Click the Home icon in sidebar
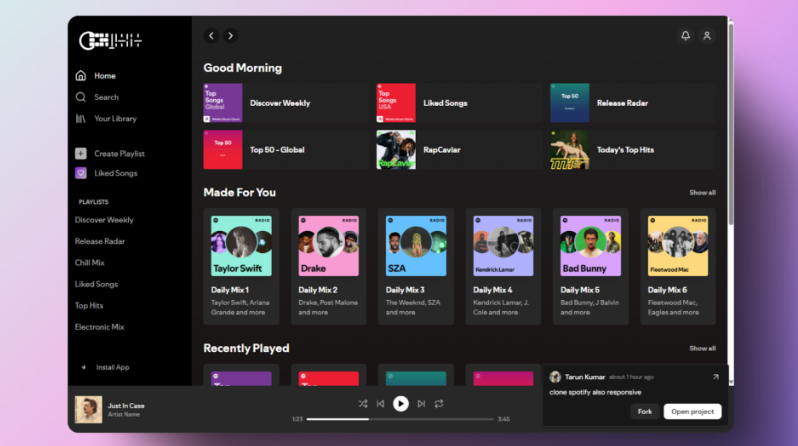 (80, 76)
